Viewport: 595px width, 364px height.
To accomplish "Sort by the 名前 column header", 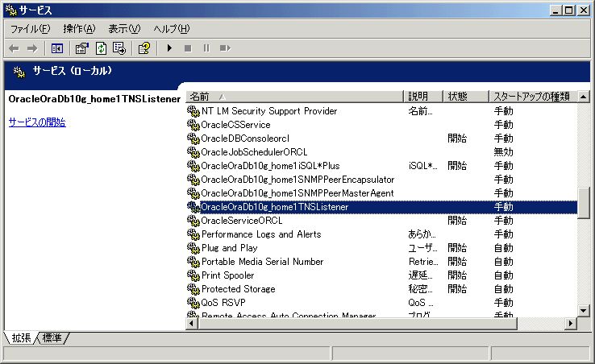I will click(x=294, y=97).
